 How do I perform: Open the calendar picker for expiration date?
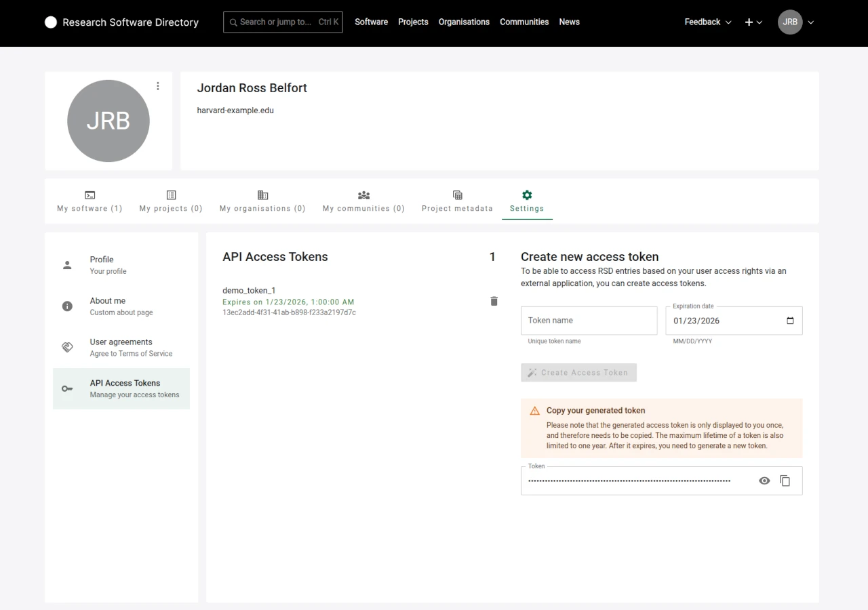click(x=790, y=321)
